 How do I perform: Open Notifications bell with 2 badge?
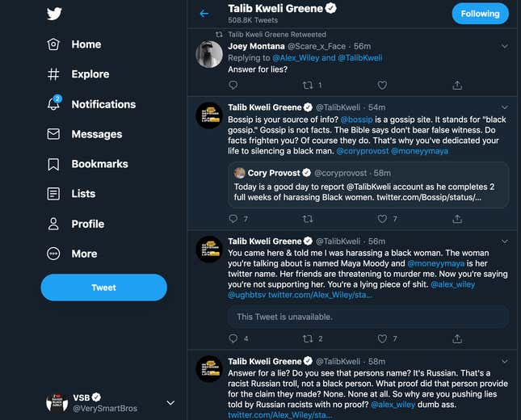(x=54, y=103)
